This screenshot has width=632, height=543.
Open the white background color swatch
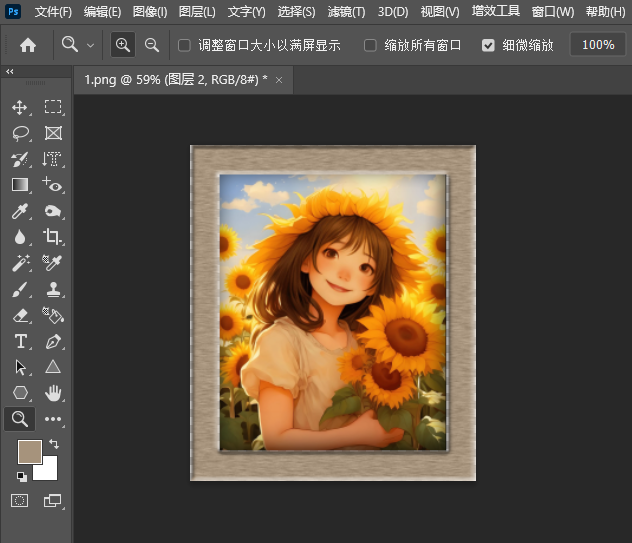point(50,472)
